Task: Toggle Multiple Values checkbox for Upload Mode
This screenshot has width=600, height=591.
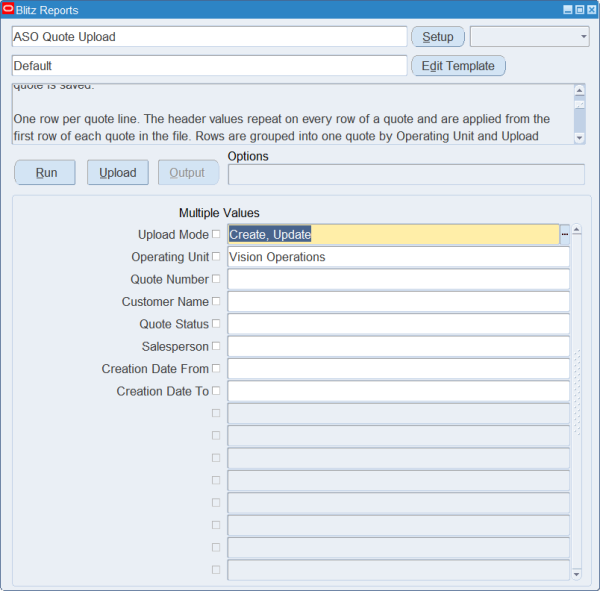Action: click(216, 234)
